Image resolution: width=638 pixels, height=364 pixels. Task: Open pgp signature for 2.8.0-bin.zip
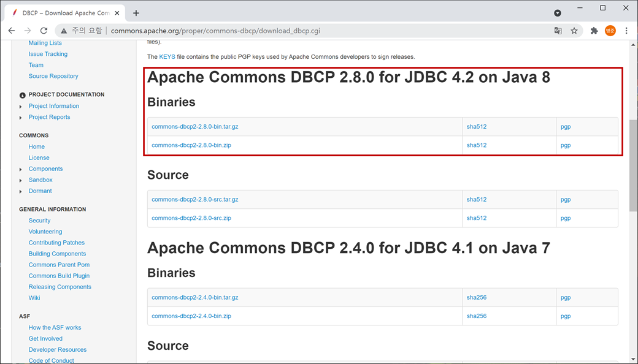click(566, 145)
